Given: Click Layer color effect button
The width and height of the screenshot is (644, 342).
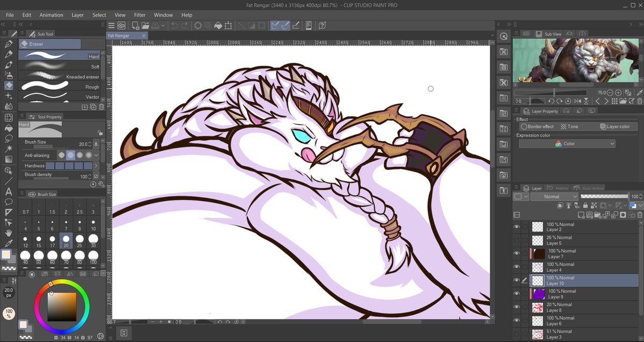Looking at the screenshot, I should click(615, 127).
